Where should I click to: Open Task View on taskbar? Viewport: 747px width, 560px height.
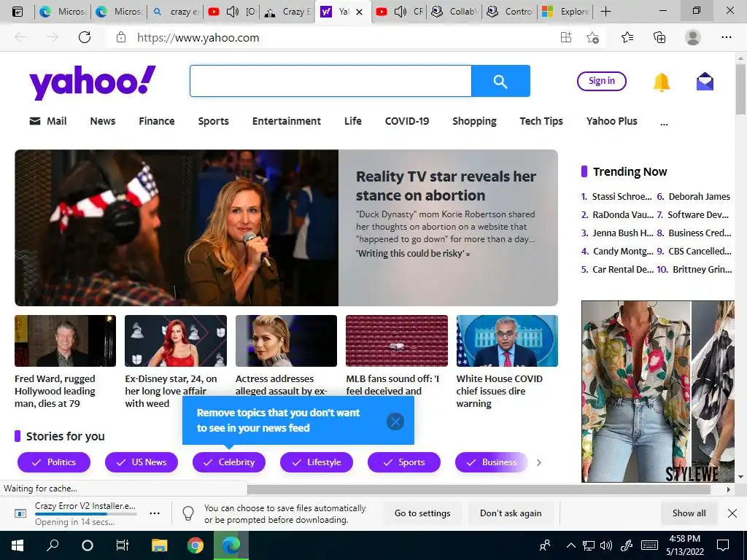pyautogui.click(x=123, y=545)
